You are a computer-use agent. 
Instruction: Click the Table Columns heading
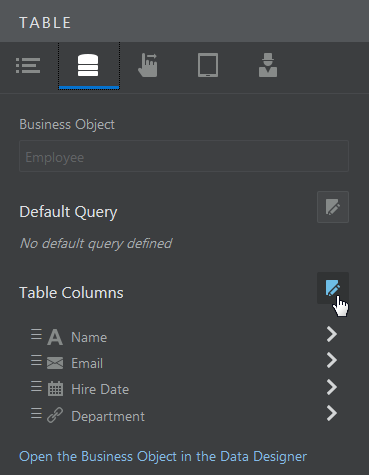(71, 293)
